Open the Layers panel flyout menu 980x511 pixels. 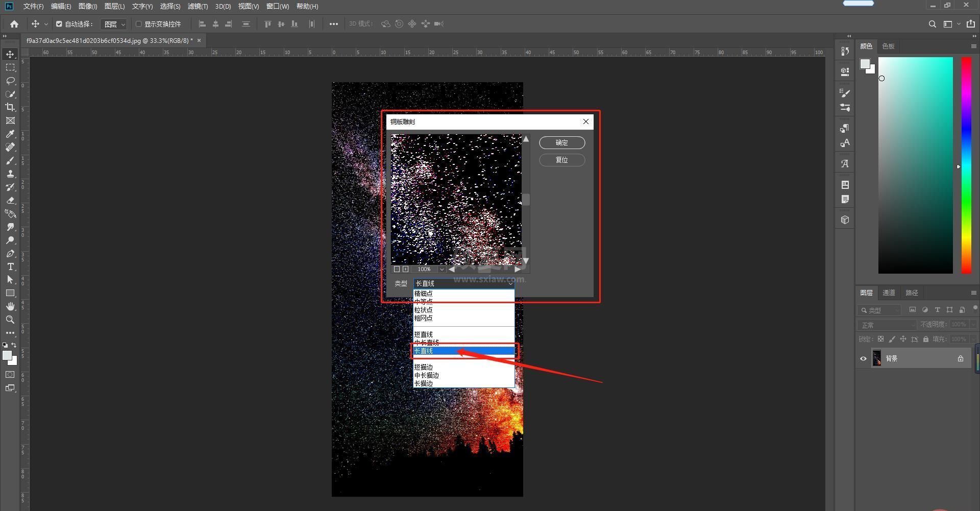point(973,293)
